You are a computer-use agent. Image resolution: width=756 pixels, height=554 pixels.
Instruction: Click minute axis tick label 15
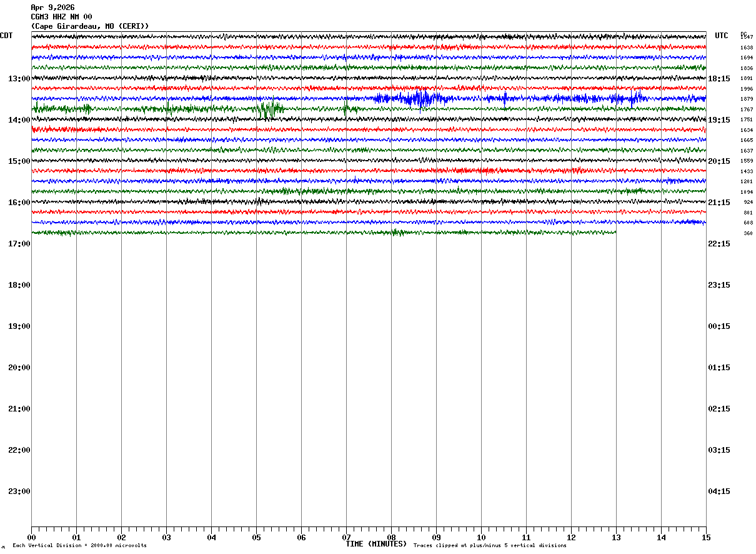point(706,538)
